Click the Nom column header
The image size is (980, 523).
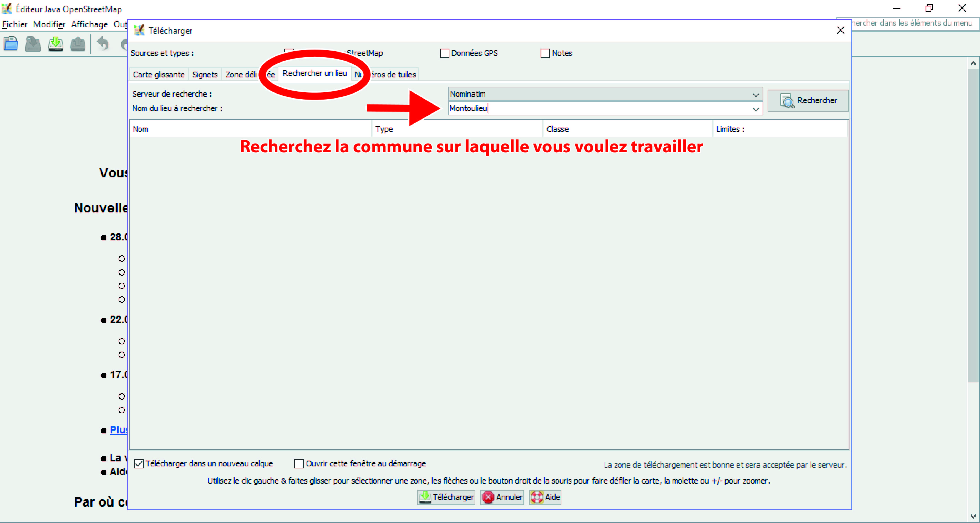click(250, 129)
